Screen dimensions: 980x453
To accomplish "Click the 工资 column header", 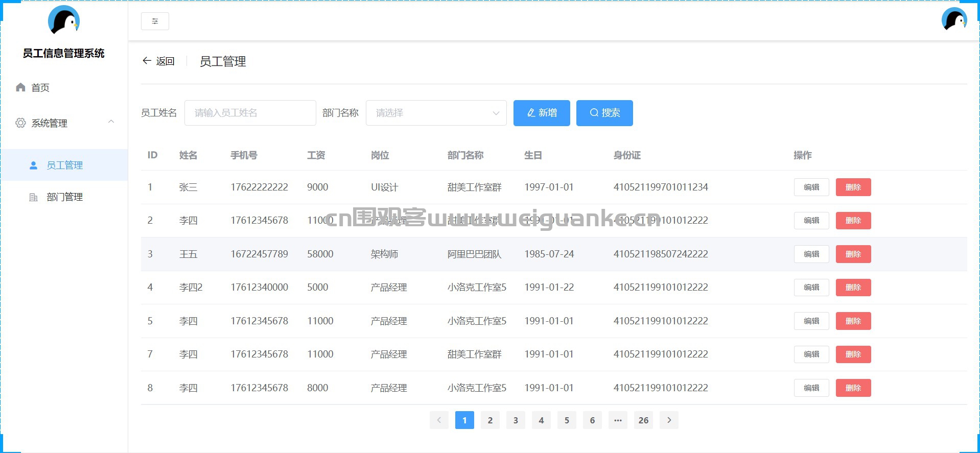I will pos(316,155).
